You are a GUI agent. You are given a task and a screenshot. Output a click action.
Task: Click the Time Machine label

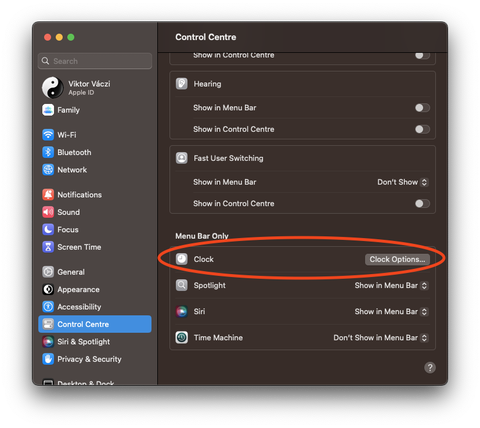(x=218, y=338)
